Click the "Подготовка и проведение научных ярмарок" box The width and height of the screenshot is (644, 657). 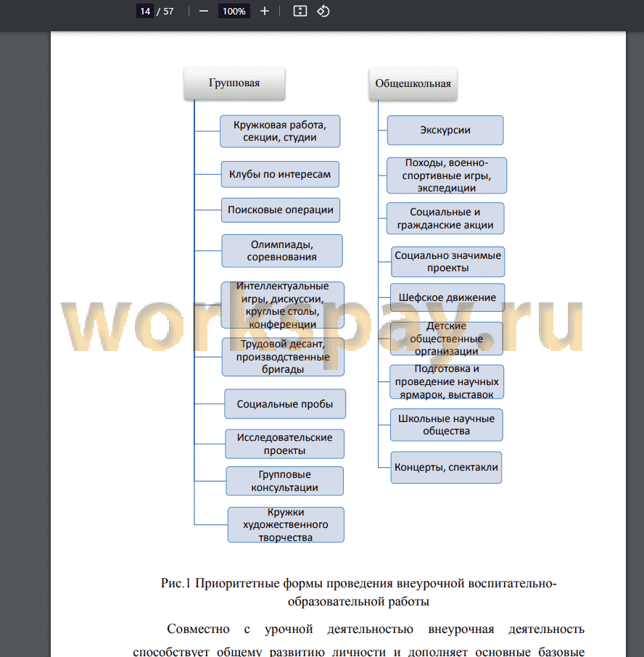pyautogui.click(x=447, y=381)
